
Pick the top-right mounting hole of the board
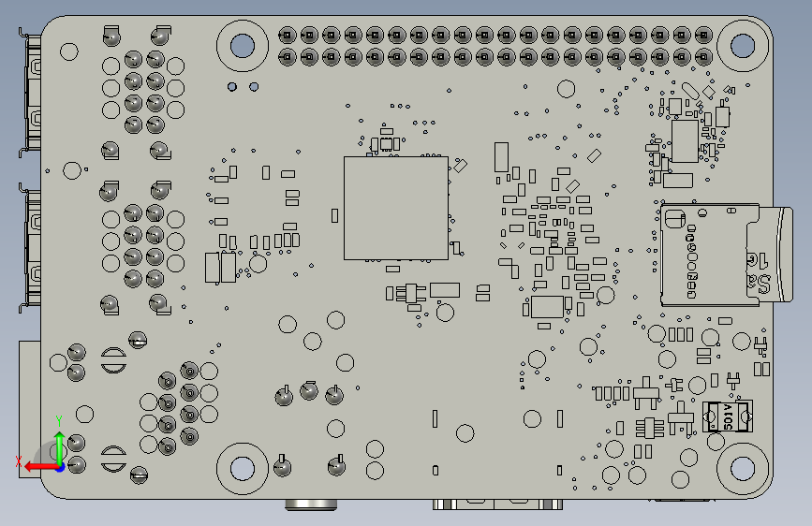tap(743, 46)
